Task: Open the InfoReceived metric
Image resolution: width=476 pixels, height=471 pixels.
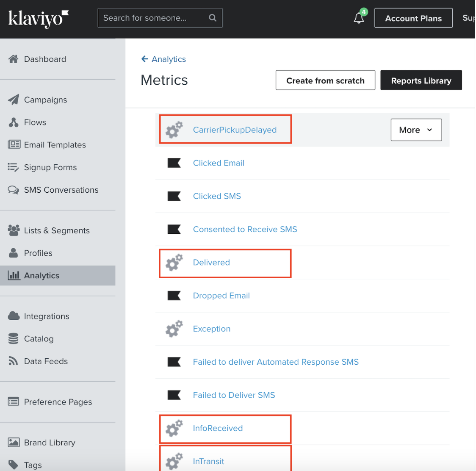Action: point(218,428)
